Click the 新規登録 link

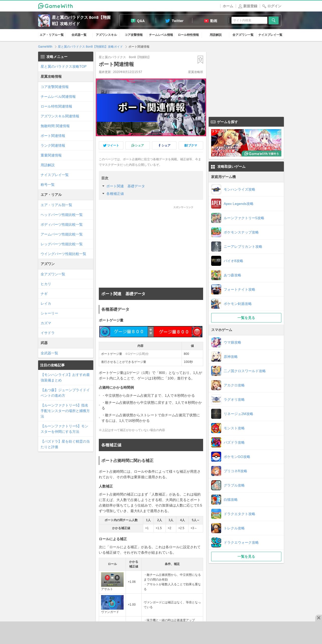click(248, 6)
